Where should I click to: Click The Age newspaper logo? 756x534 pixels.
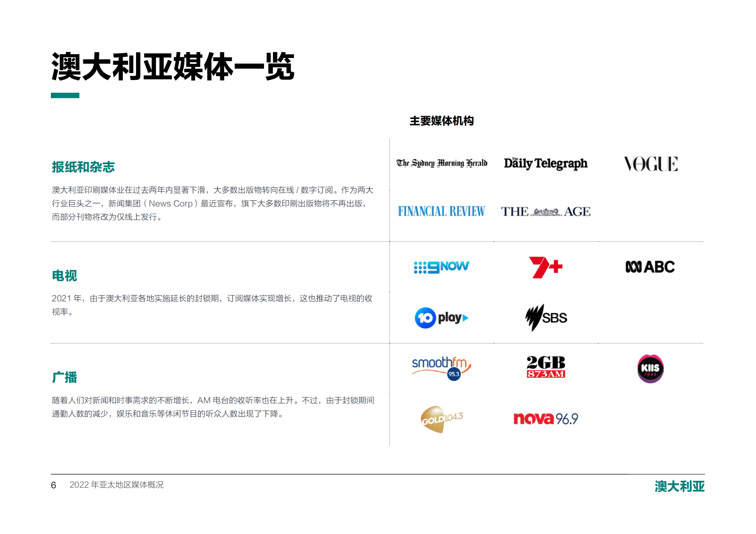pos(546,212)
